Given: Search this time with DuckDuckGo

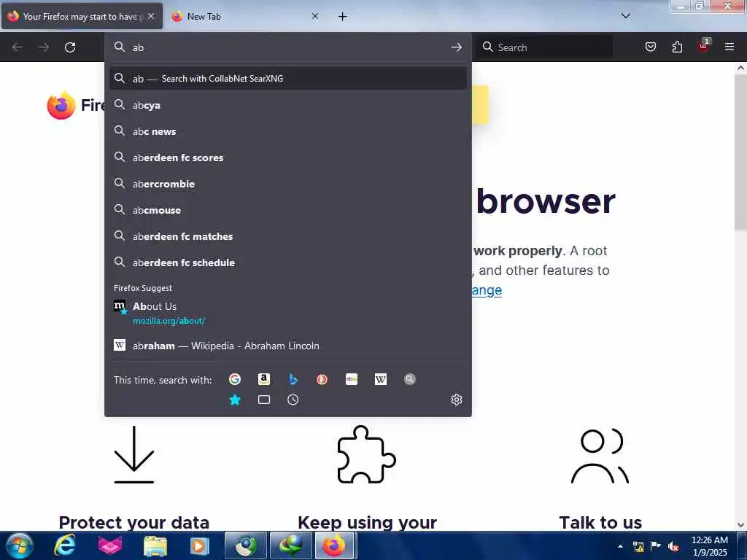Looking at the screenshot, I should point(322,379).
